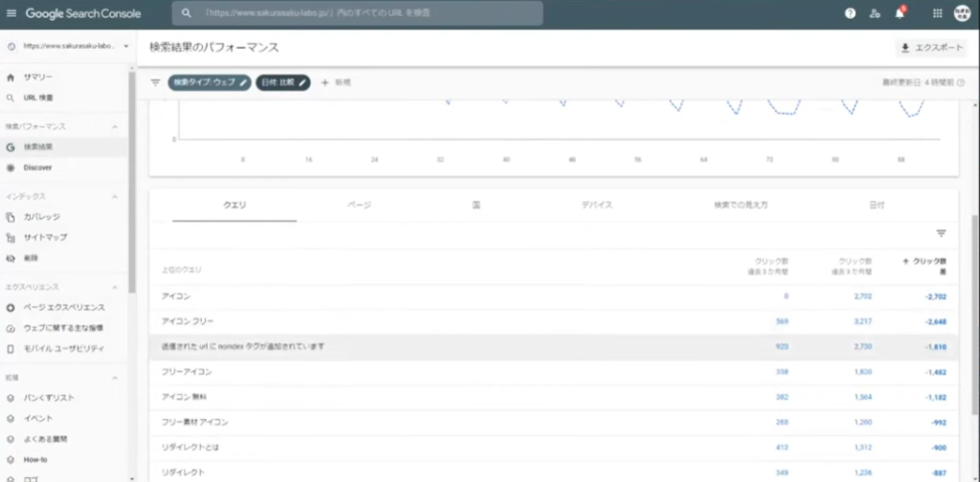Viewport: 980px width, 482px height.
Task: Click the Google Search Console logo
Action: tap(83, 13)
